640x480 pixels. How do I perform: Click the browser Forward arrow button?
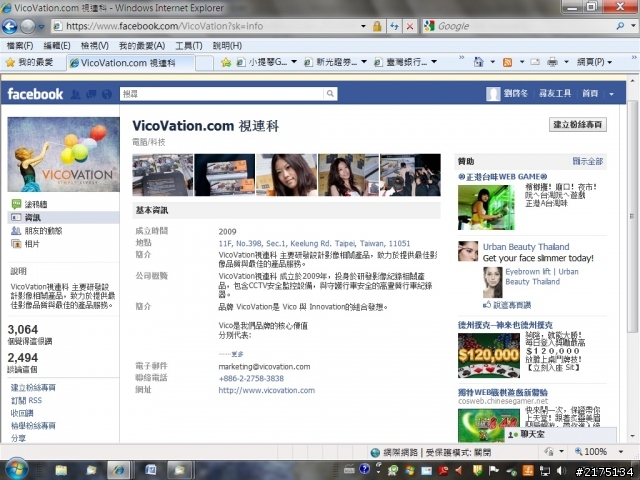(28, 27)
